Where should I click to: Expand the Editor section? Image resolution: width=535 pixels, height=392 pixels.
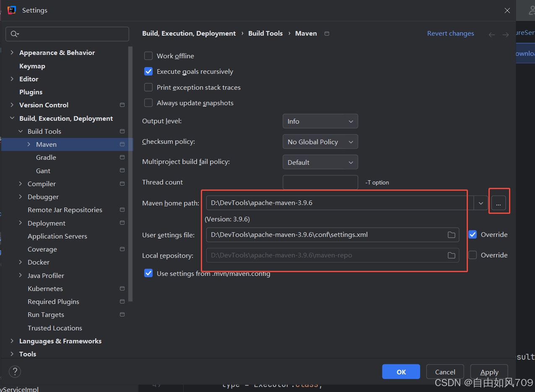click(12, 79)
